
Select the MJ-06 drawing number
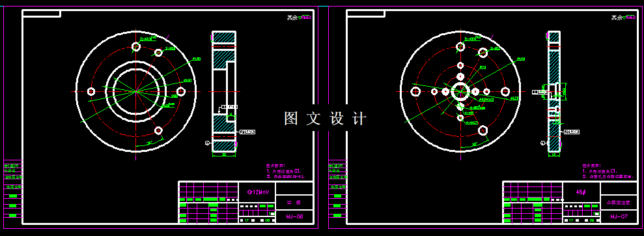click(x=294, y=216)
